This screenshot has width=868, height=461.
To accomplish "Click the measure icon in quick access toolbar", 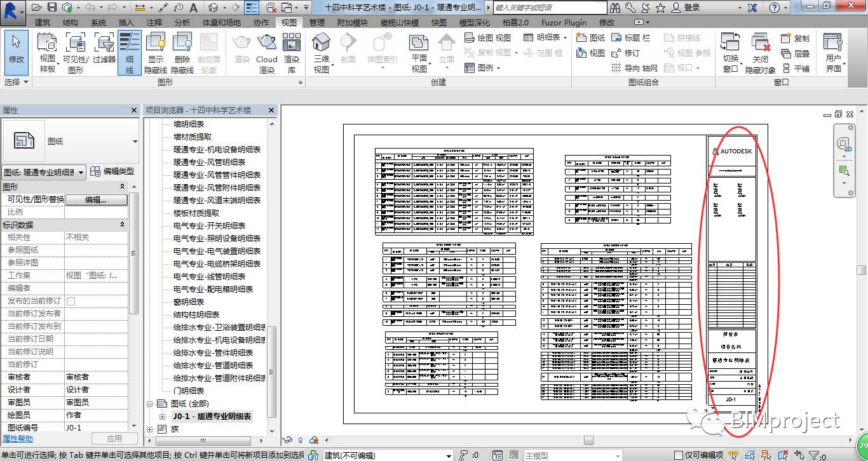I will pos(140,8).
